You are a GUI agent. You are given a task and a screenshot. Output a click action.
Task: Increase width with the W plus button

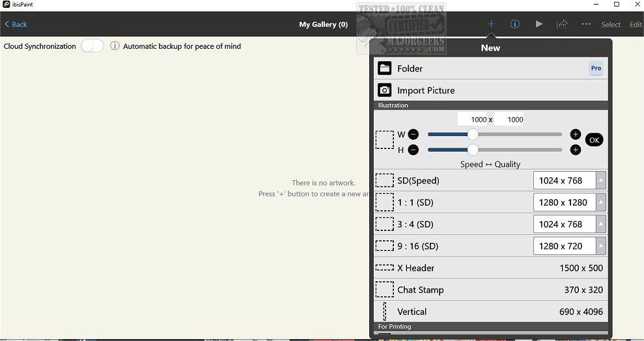[x=576, y=134]
